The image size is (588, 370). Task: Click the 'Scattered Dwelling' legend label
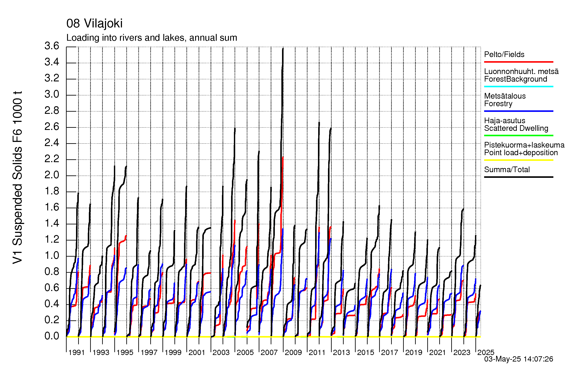pos(516,128)
